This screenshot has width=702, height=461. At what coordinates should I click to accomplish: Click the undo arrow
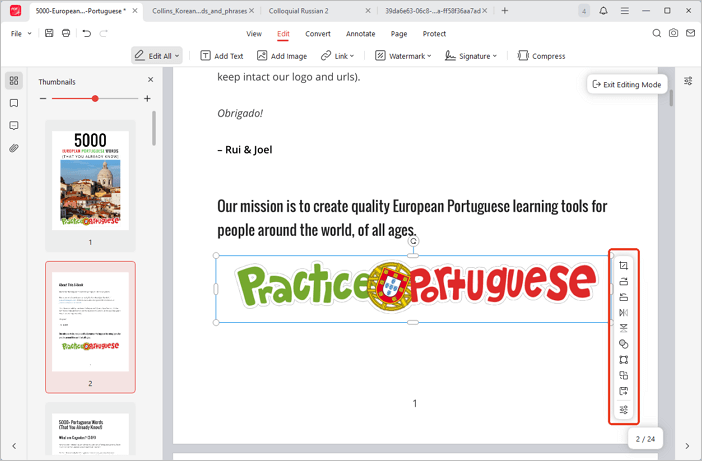pos(87,33)
